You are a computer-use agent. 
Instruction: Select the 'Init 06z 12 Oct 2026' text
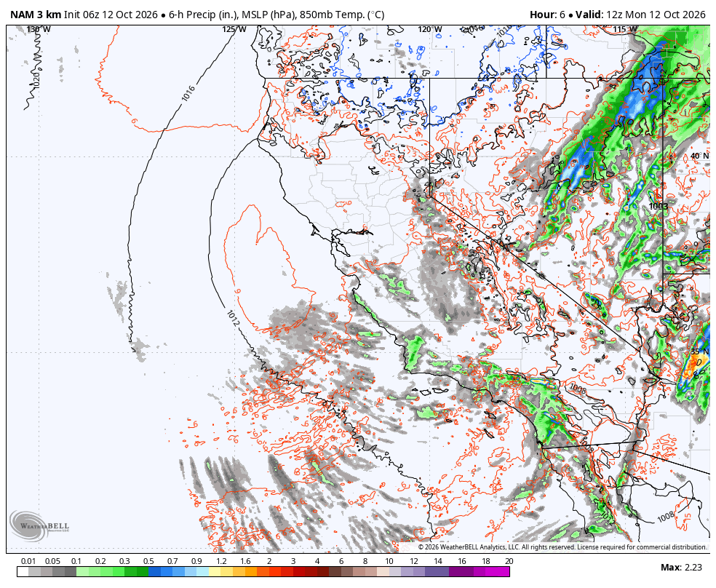pyautogui.click(x=111, y=15)
